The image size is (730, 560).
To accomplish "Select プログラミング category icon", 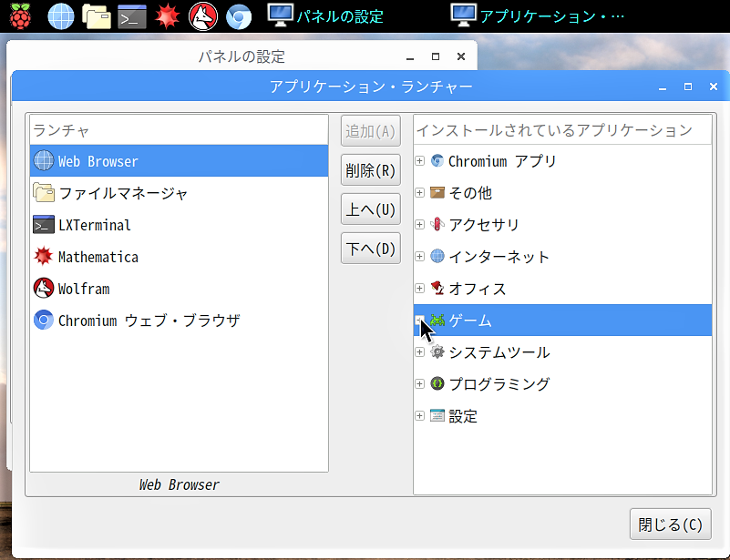I will [x=437, y=383].
